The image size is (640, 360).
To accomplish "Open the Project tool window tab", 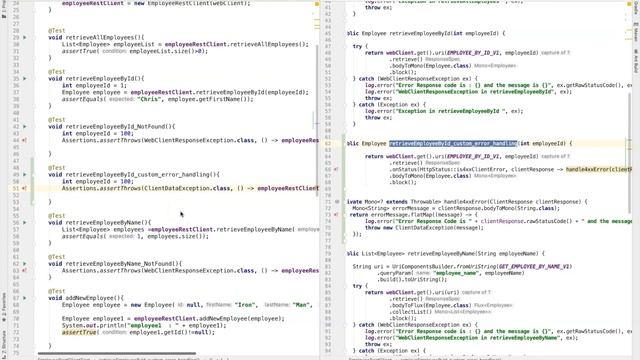I will pos(4,10).
